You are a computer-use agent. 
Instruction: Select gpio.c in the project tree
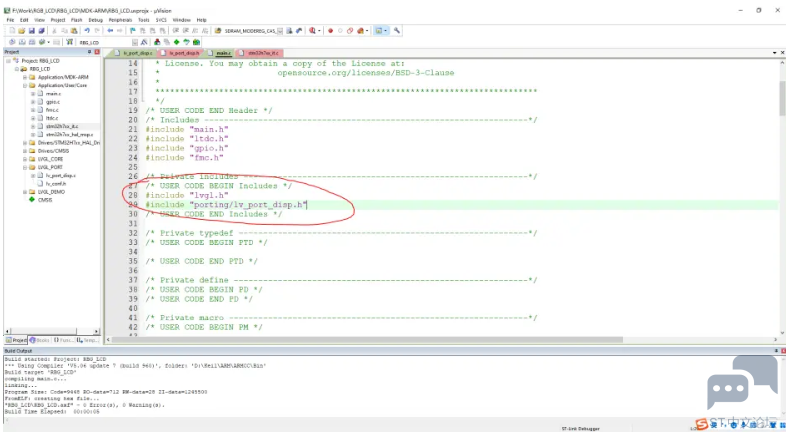[x=53, y=102]
